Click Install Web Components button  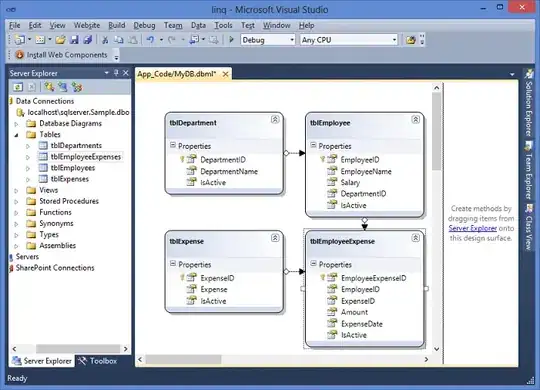click(x=62, y=55)
